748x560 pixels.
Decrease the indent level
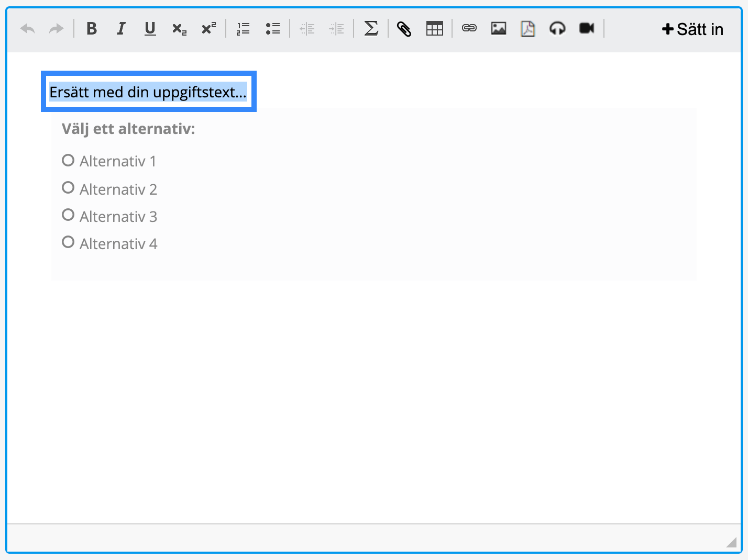pyautogui.click(x=307, y=29)
